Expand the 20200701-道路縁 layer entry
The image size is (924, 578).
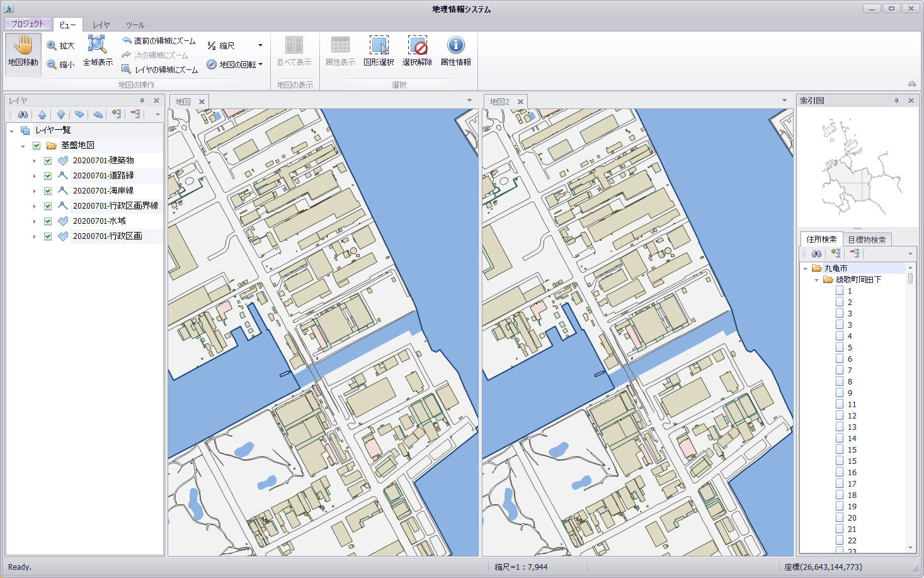click(x=34, y=175)
